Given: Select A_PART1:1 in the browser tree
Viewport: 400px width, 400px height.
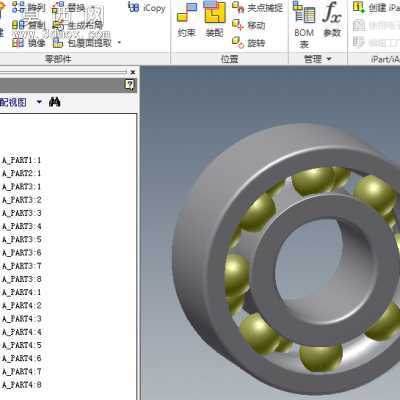Looking at the screenshot, I should [x=21, y=160].
